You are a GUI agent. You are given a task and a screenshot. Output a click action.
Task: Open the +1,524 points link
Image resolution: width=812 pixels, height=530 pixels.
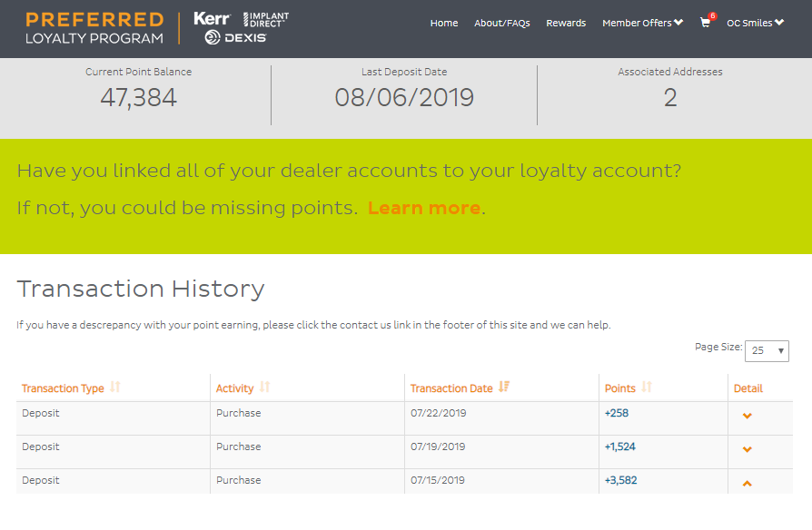click(x=620, y=447)
